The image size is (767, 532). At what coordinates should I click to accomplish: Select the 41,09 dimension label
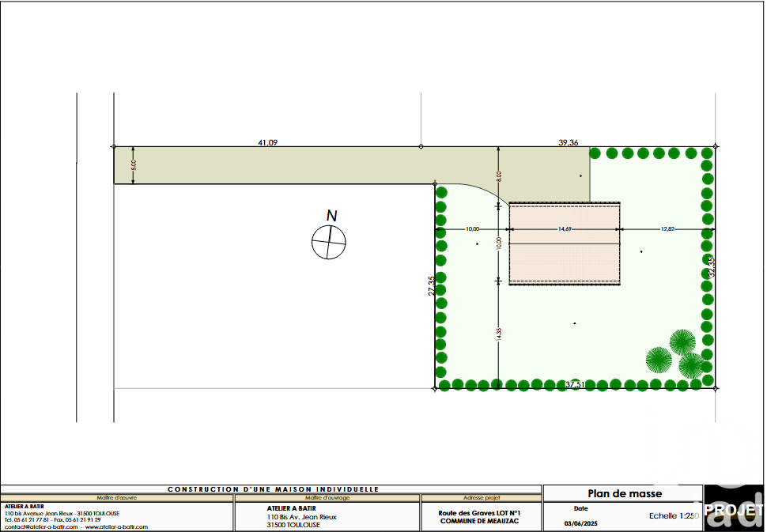pos(268,143)
